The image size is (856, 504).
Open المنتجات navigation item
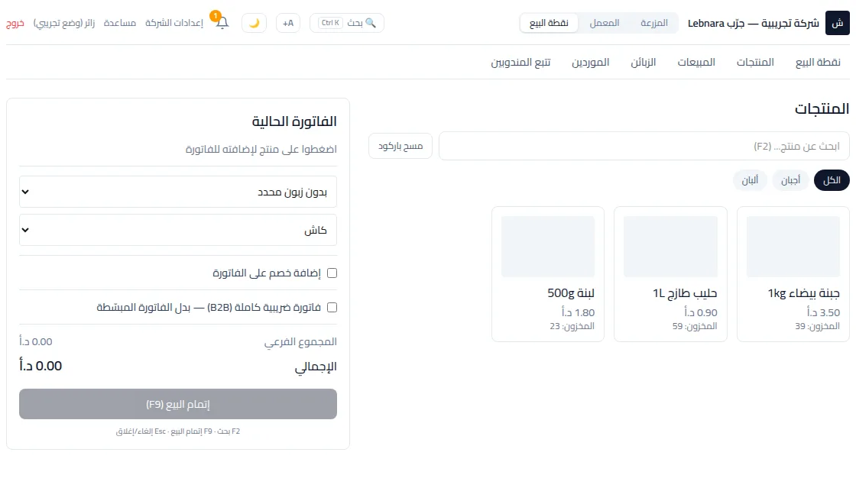pos(755,62)
